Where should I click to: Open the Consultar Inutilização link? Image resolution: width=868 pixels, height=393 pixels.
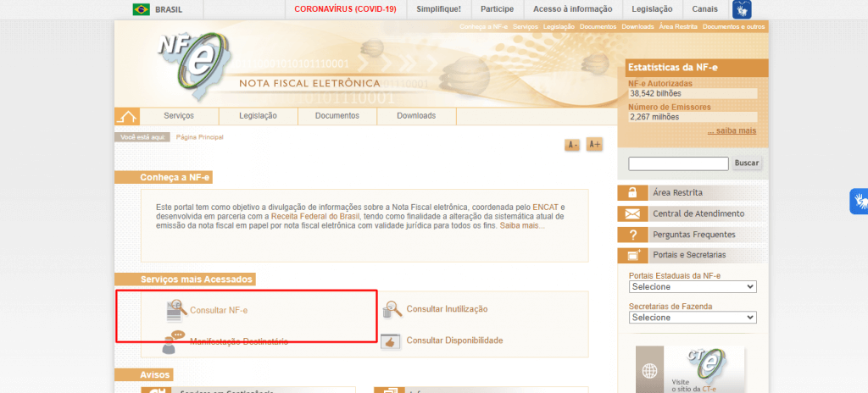pyautogui.click(x=447, y=309)
